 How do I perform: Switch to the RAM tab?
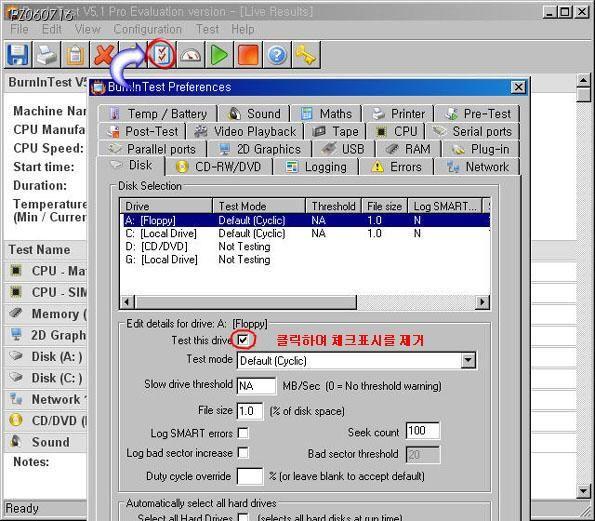[409, 149]
